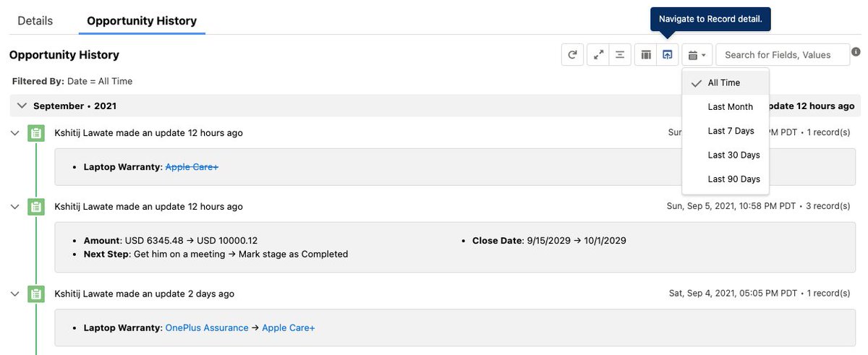The width and height of the screenshot is (868, 355).
Task: Choose Last 30 Days filter option
Action: (x=726, y=155)
